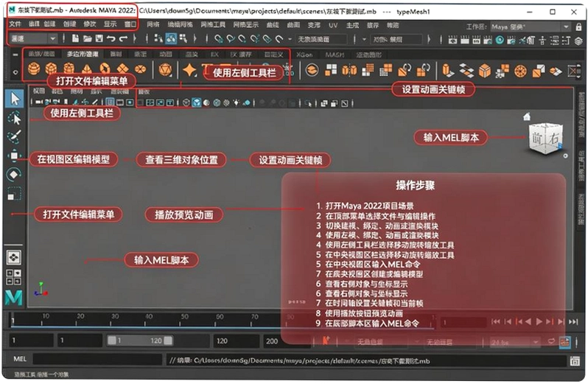
Task: Switch to the MASH shelf tab
Action: (335, 55)
